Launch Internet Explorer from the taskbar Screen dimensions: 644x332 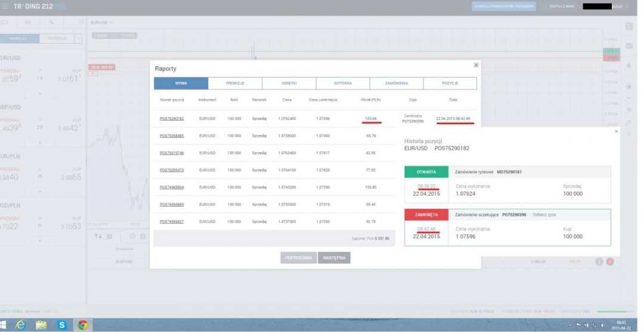point(21,325)
